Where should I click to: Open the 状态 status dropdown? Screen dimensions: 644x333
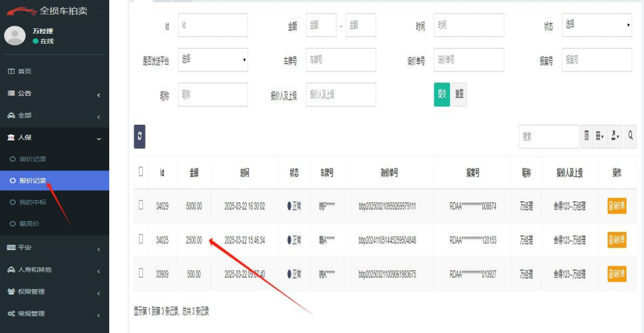(x=596, y=25)
